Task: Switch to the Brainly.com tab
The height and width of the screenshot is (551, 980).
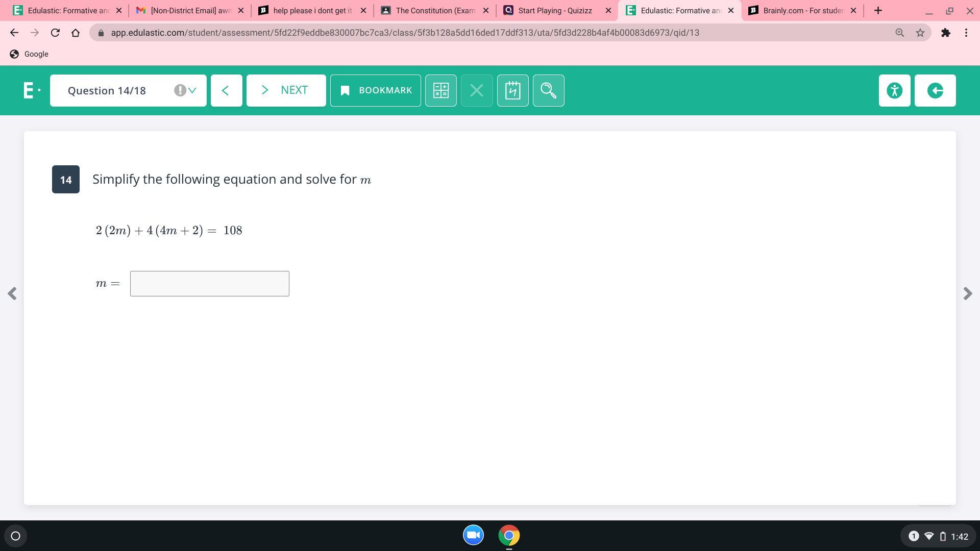Action: click(802, 10)
